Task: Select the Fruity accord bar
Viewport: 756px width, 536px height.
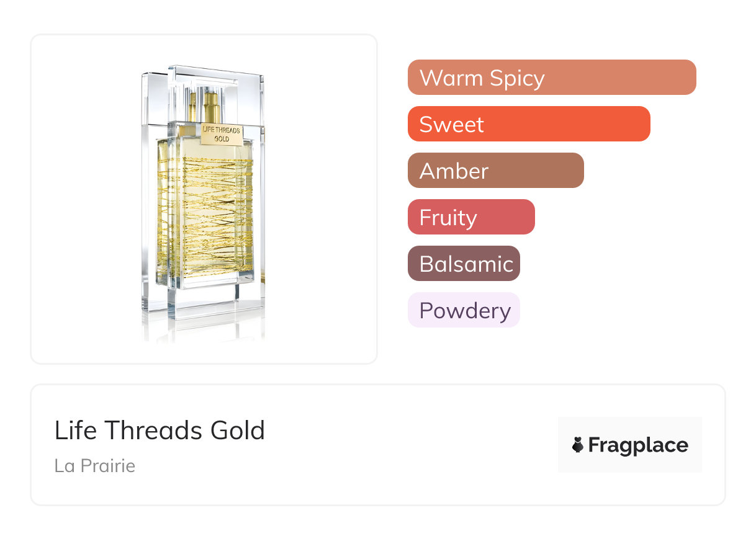Action: coord(470,217)
